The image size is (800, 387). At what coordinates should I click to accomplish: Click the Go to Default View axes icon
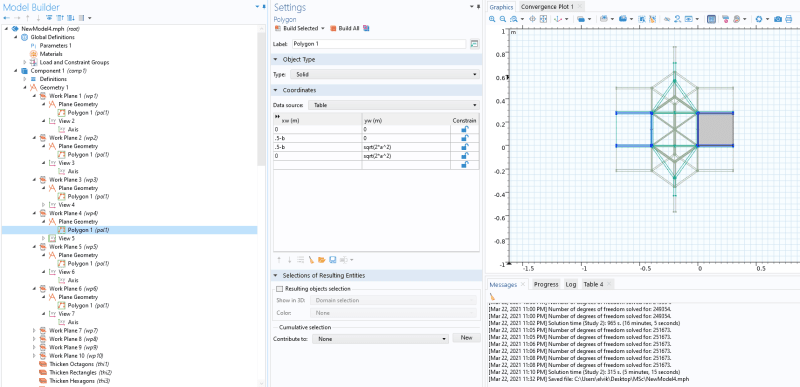(558, 19)
